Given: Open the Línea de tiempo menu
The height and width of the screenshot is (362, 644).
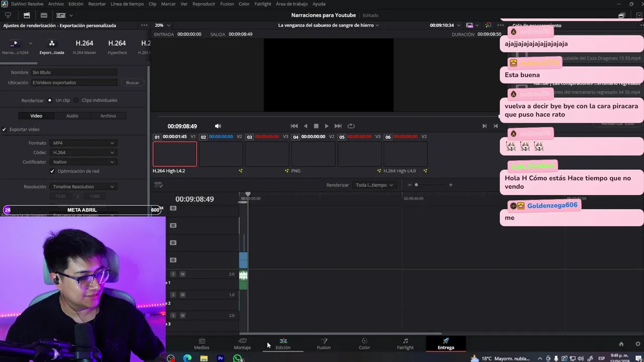Looking at the screenshot, I should 127,4.
